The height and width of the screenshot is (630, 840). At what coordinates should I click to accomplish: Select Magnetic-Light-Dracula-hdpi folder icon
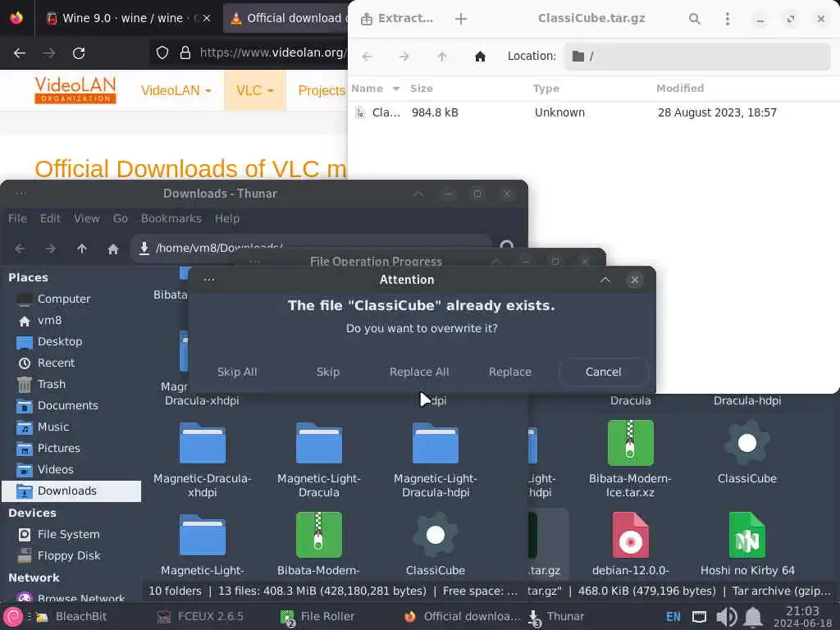point(436,443)
